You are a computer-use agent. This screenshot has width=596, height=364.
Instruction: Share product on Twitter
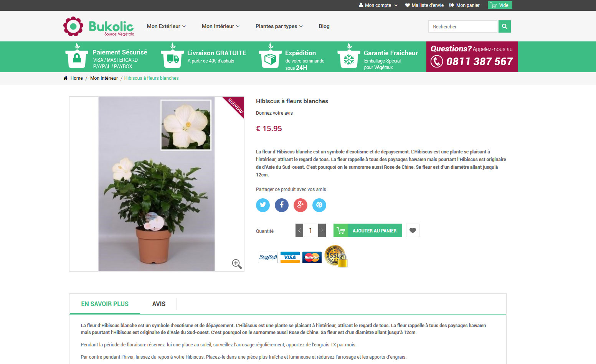tap(263, 205)
